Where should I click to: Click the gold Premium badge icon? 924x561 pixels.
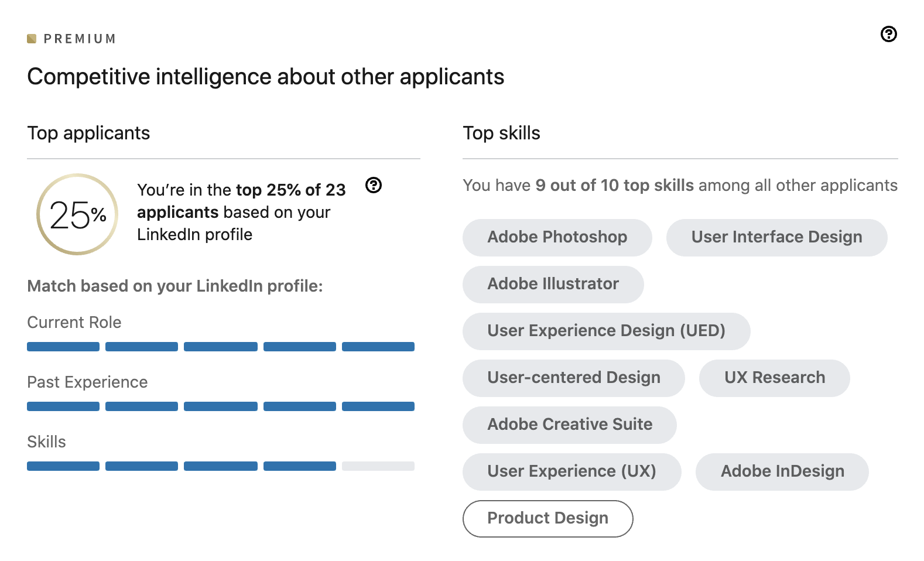click(x=32, y=39)
